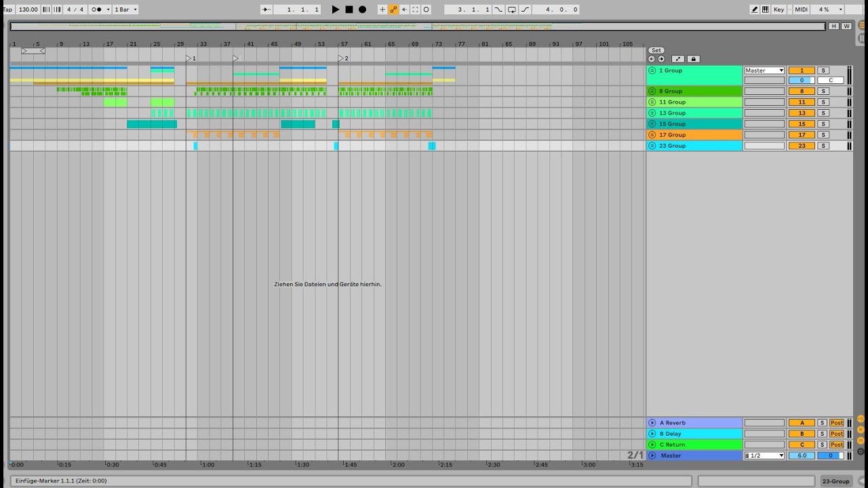
Task: Toggle track activator 1
Action: pyautogui.click(x=802, y=70)
